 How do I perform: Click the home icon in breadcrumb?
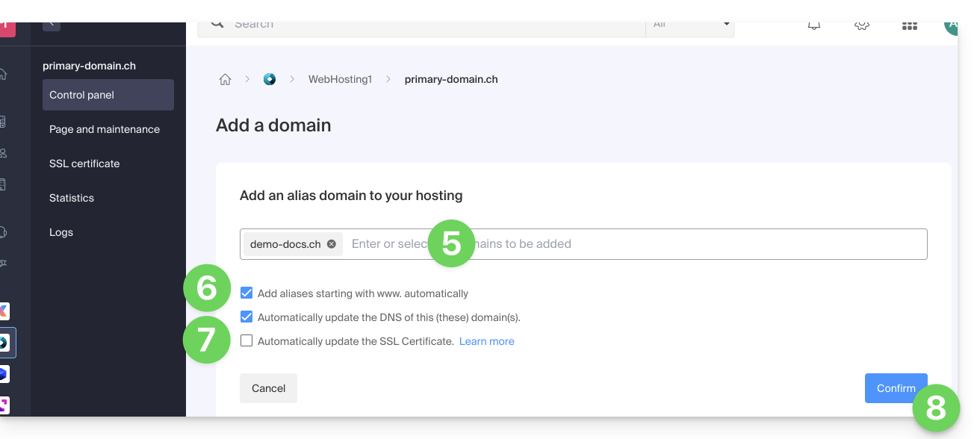pos(225,79)
